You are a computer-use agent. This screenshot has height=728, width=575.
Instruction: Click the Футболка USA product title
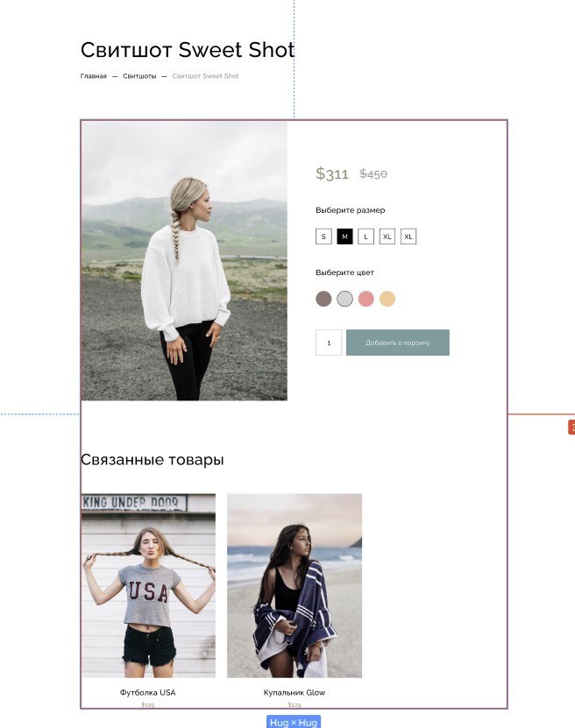click(148, 692)
